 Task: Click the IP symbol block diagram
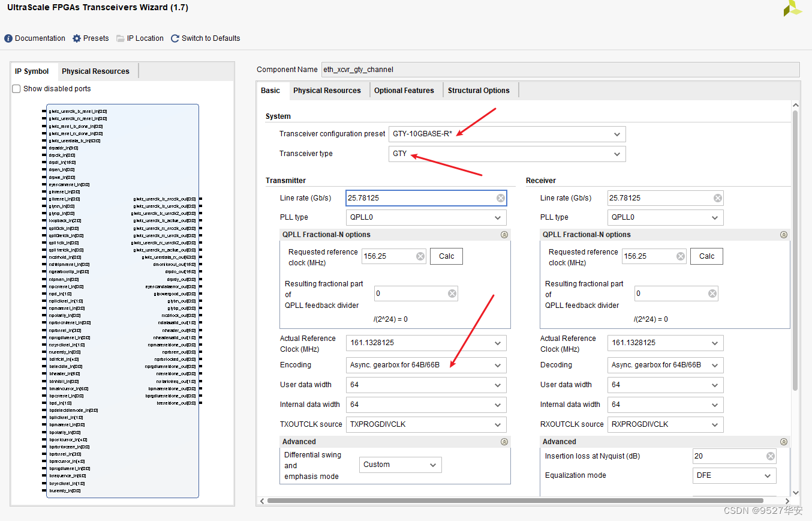click(x=123, y=301)
